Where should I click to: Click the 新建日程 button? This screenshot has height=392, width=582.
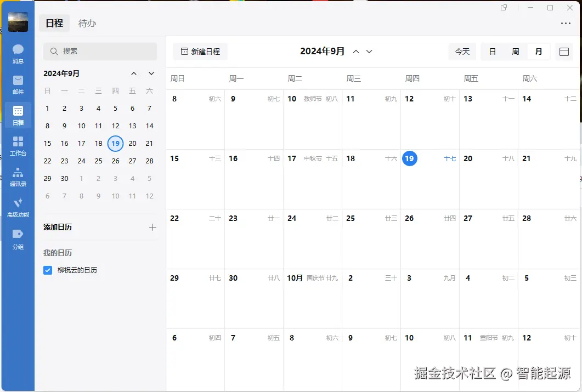[x=200, y=52]
